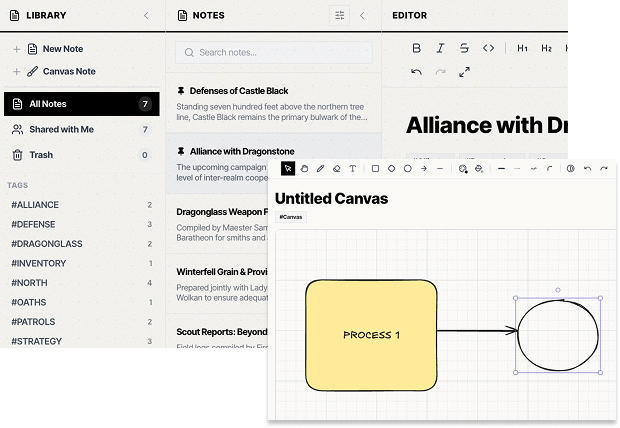620x428 pixels.
Task: Open the stroke color palette
Action: (x=463, y=169)
